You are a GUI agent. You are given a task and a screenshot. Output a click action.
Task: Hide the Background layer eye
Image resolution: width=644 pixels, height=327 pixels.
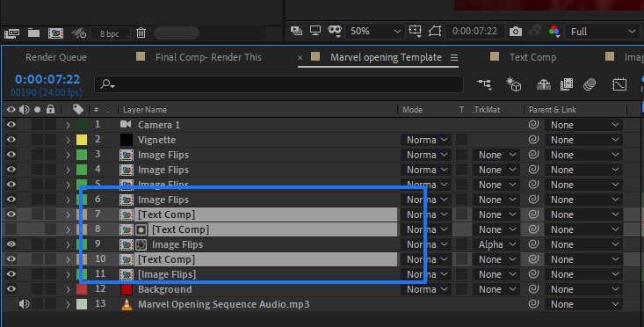coord(11,289)
